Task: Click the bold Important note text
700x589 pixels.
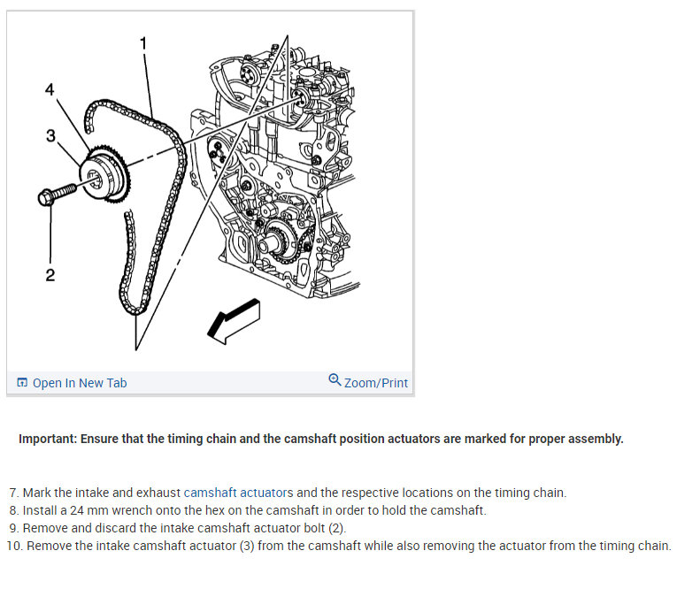Action: pyautogui.click(x=321, y=439)
